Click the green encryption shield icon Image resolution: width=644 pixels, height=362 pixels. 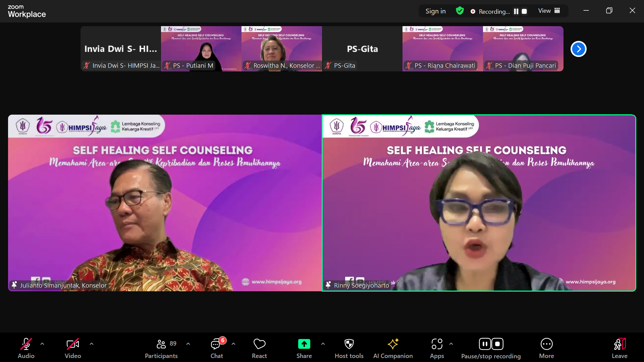coord(460,11)
